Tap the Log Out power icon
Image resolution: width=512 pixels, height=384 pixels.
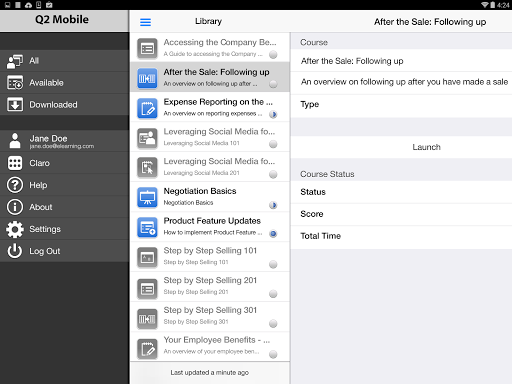click(x=15, y=251)
